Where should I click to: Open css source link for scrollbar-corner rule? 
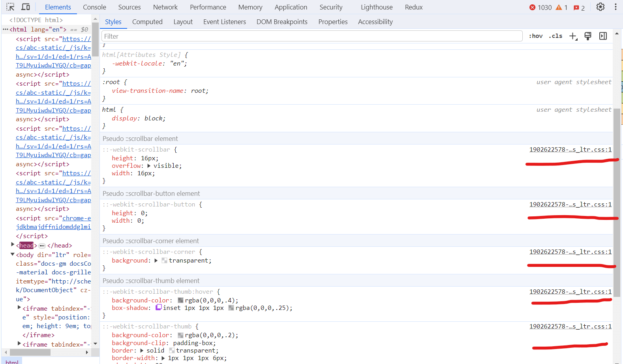click(570, 252)
